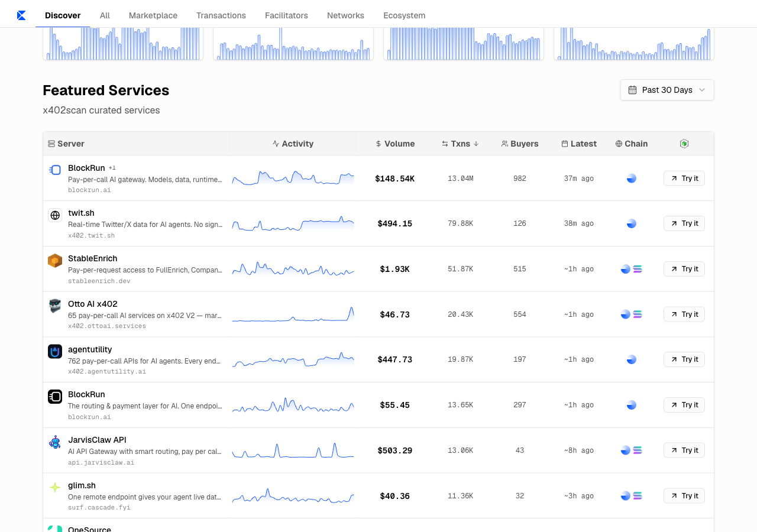The height and width of the screenshot is (532, 757).
Task: Click Try it for StableEnrich
Action: pos(684,269)
